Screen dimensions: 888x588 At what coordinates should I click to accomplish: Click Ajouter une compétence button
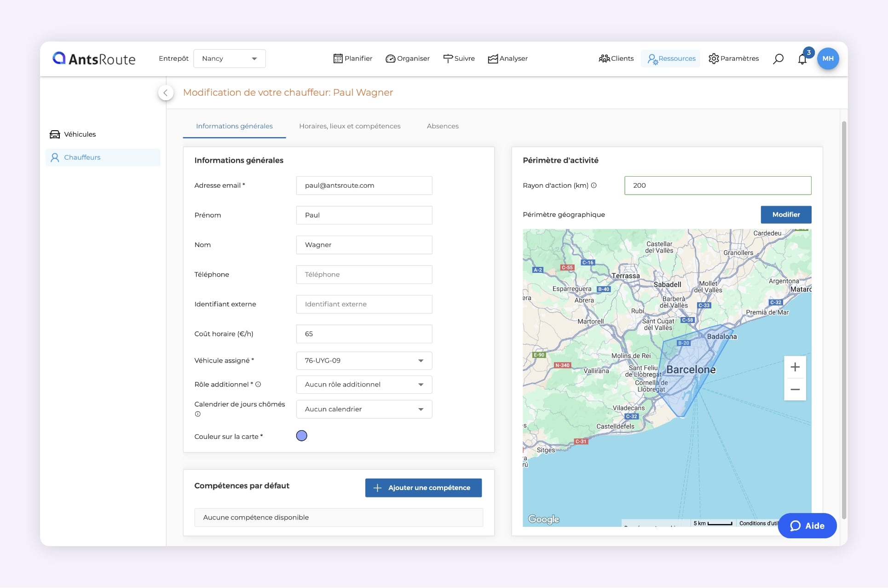coord(423,488)
